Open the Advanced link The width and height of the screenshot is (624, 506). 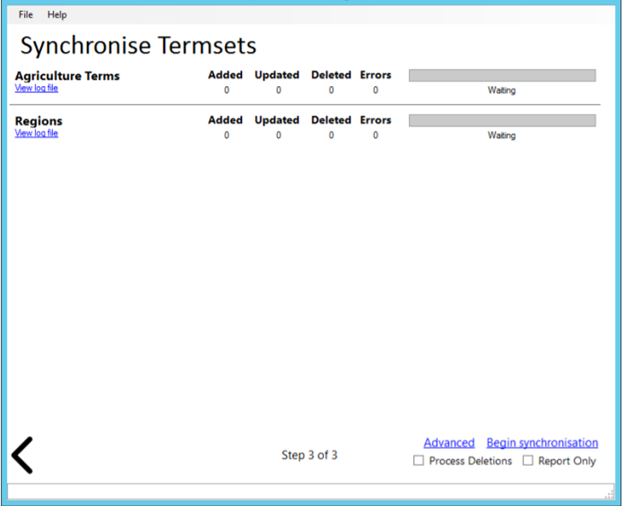449,443
